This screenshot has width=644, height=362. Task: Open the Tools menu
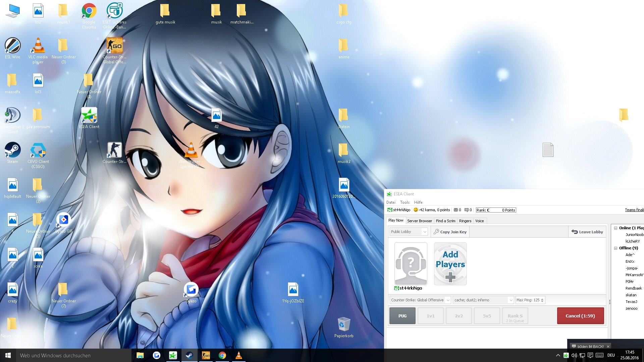pos(405,202)
